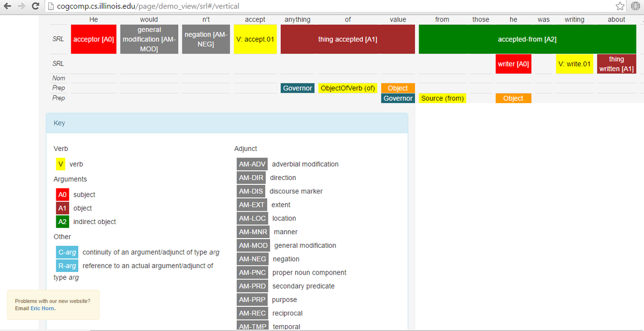Image resolution: width=644 pixels, height=331 pixels.
Task: Click the orange Object label under 'he'
Action: [x=513, y=98]
